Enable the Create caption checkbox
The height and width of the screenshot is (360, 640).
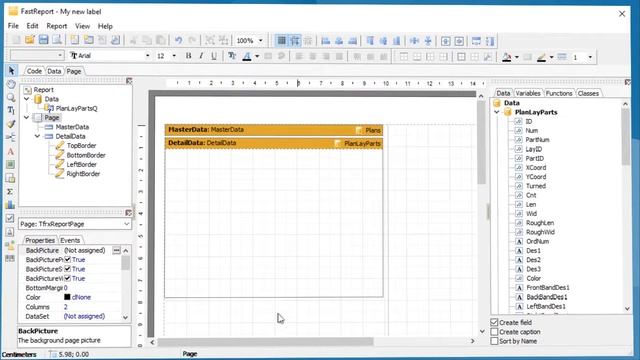(494, 332)
